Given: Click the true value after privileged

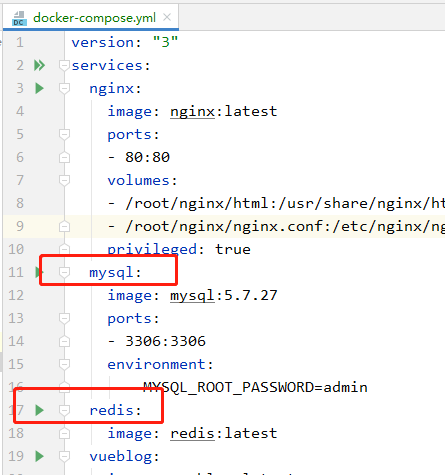Looking at the screenshot, I should coord(233,249).
